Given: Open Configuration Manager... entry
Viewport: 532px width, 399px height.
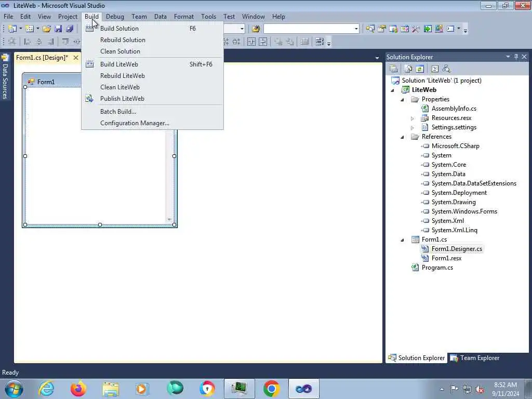Looking at the screenshot, I should pos(152,123).
